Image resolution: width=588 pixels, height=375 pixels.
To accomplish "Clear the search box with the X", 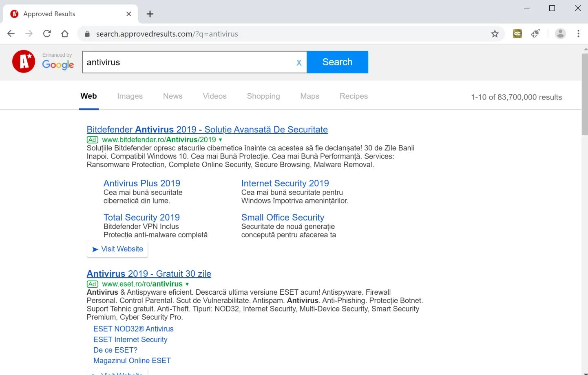I will tap(299, 62).
